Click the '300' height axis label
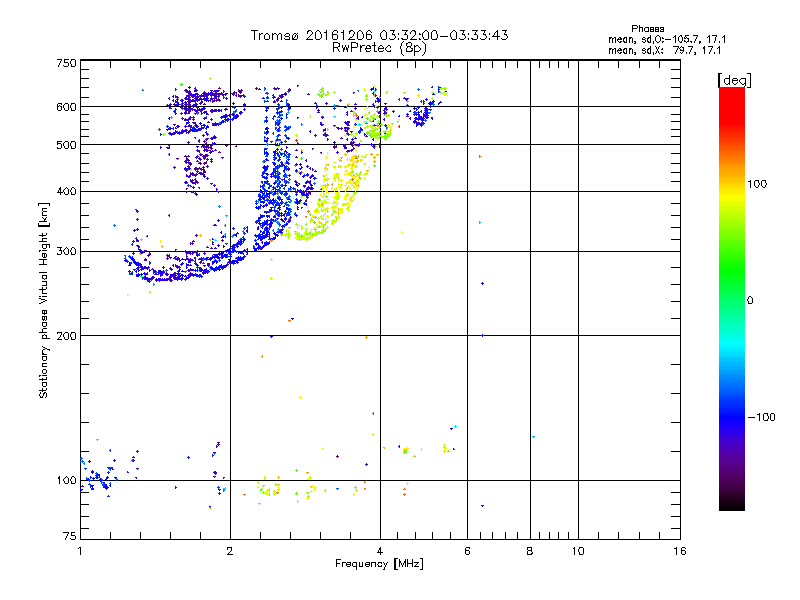 (66, 251)
